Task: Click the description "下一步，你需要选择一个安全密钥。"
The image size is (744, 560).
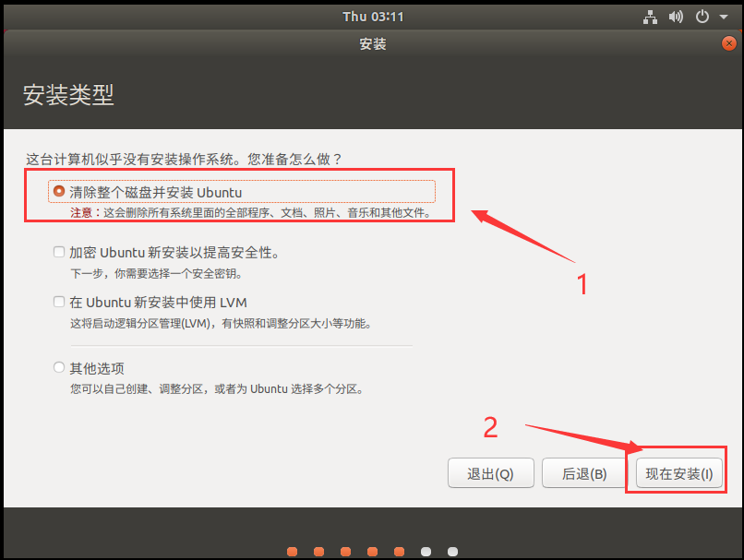Action: 157,274
